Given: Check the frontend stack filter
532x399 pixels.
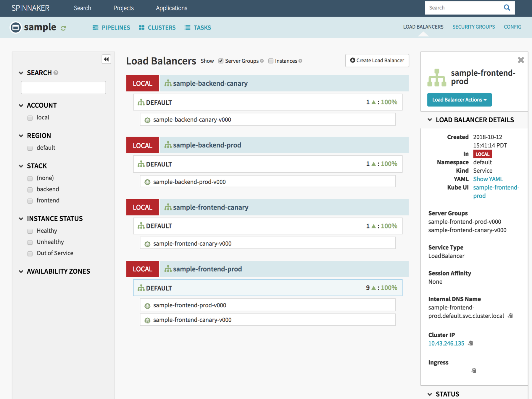Looking at the screenshot, I should tap(30, 201).
